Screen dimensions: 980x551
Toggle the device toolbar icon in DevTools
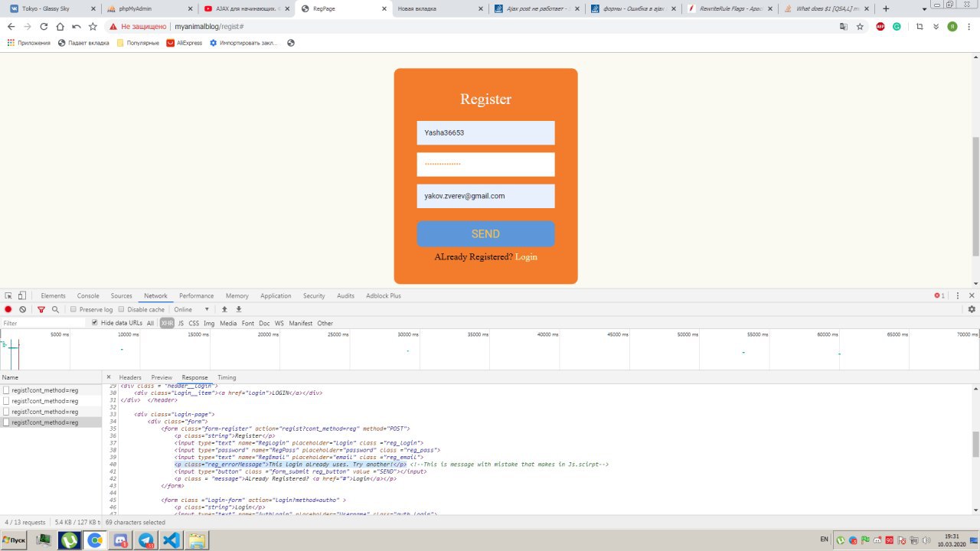[21, 295]
